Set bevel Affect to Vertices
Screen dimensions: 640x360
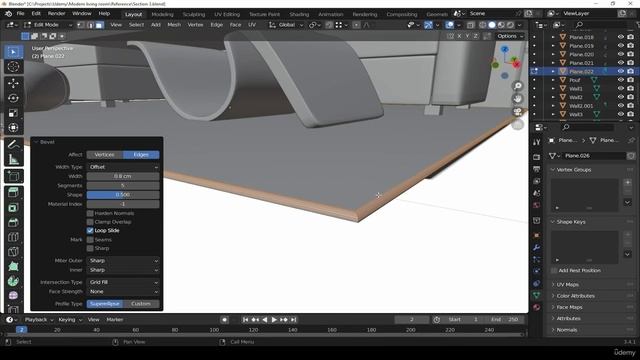(104, 155)
